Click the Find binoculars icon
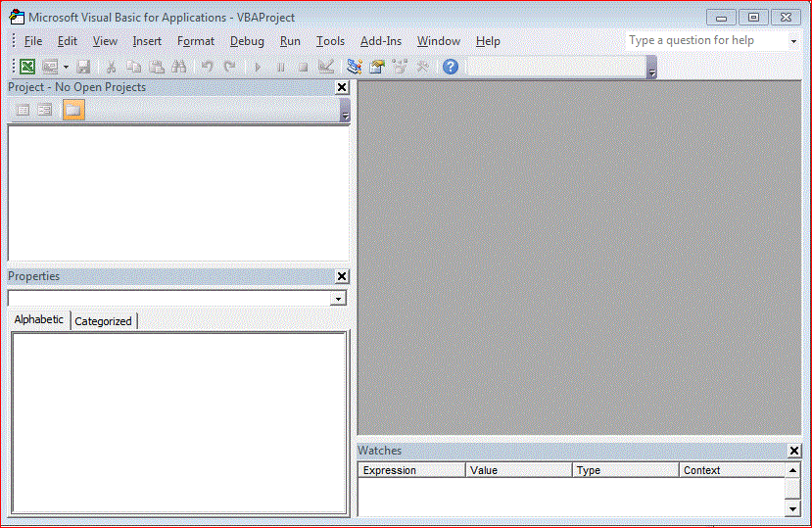The height and width of the screenshot is (528, 812). (x=179, y=67)
